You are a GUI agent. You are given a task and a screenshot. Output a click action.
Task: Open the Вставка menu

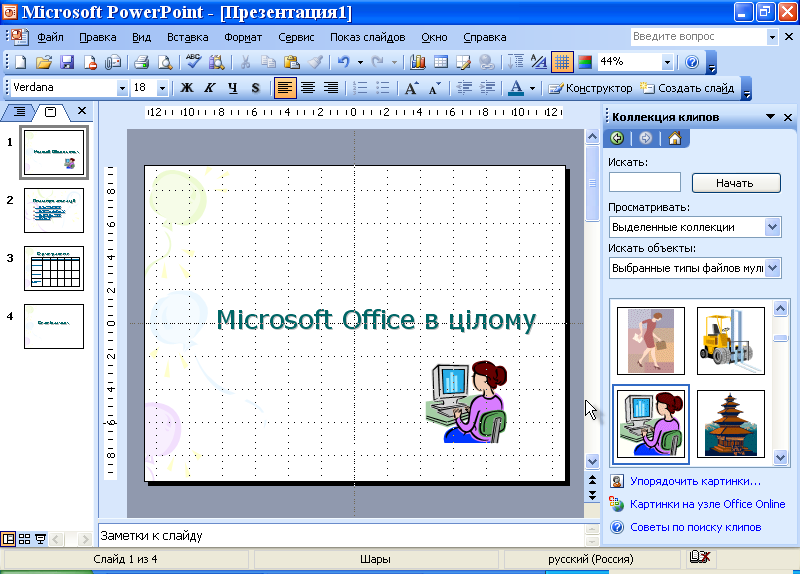pyautogui.click(x=187, y=37)
